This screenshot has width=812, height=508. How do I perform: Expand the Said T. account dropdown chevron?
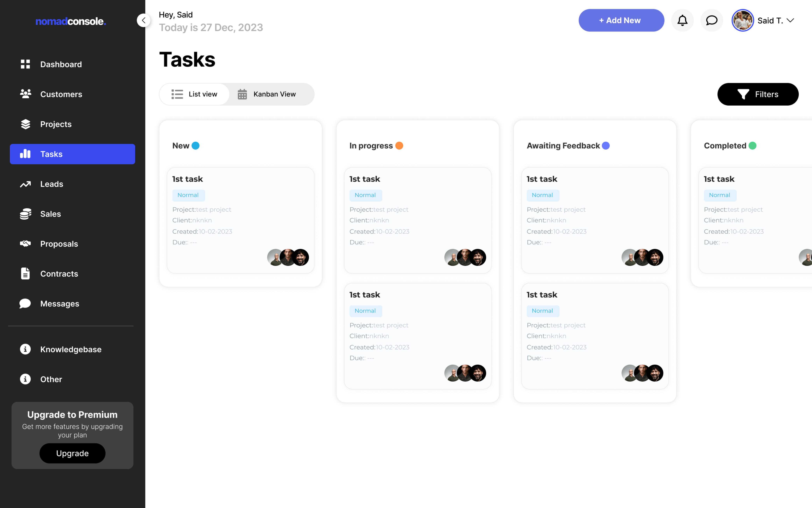pyautogui.click(x=790, y=20)
